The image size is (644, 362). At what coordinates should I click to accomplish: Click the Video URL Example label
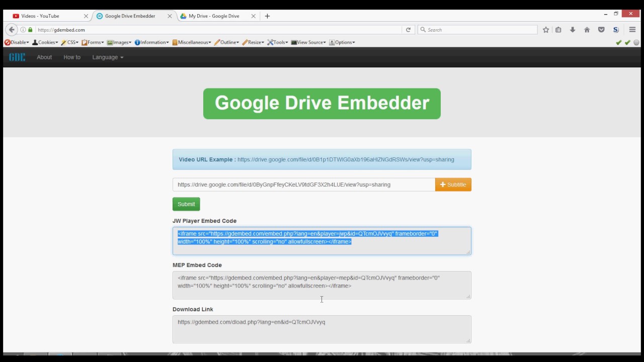tap(207, 159)
